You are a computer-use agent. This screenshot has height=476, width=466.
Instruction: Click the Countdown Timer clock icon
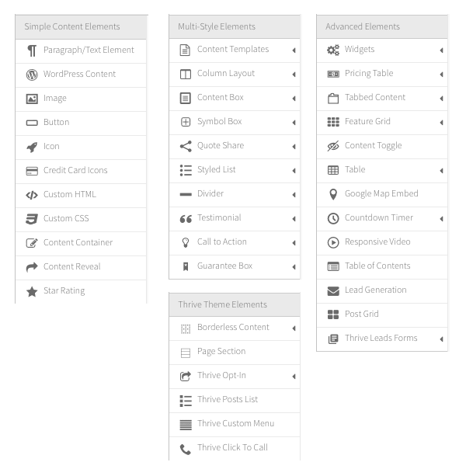333,218
